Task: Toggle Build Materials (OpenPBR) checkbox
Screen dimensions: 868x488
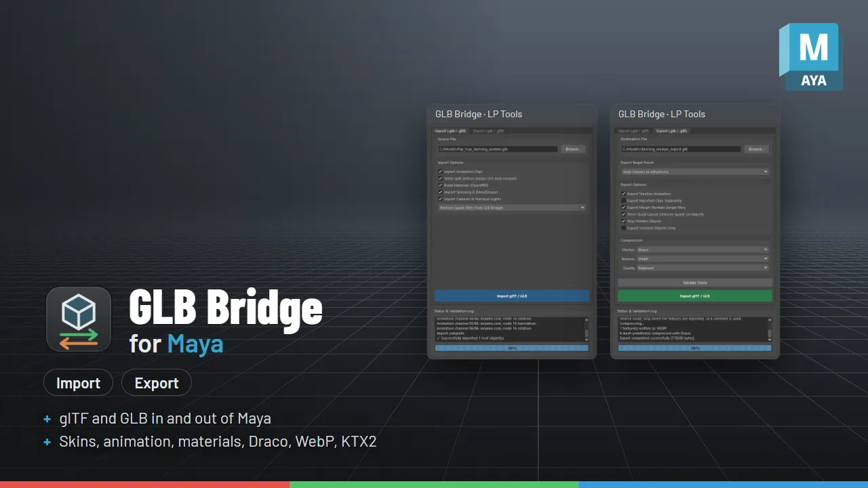Action: [x=440, y=185]
